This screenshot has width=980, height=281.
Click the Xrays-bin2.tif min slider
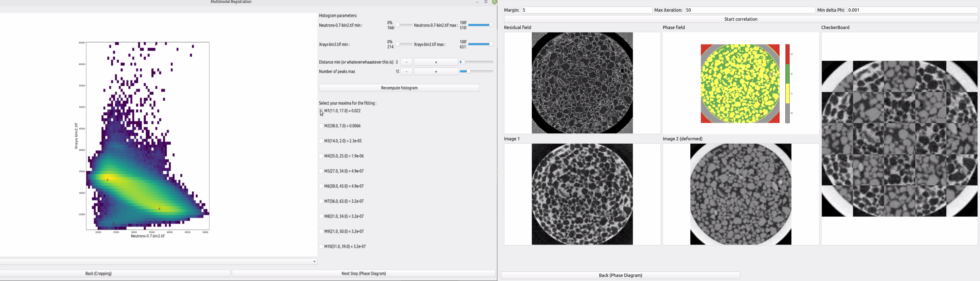click(x=404, y=44)
